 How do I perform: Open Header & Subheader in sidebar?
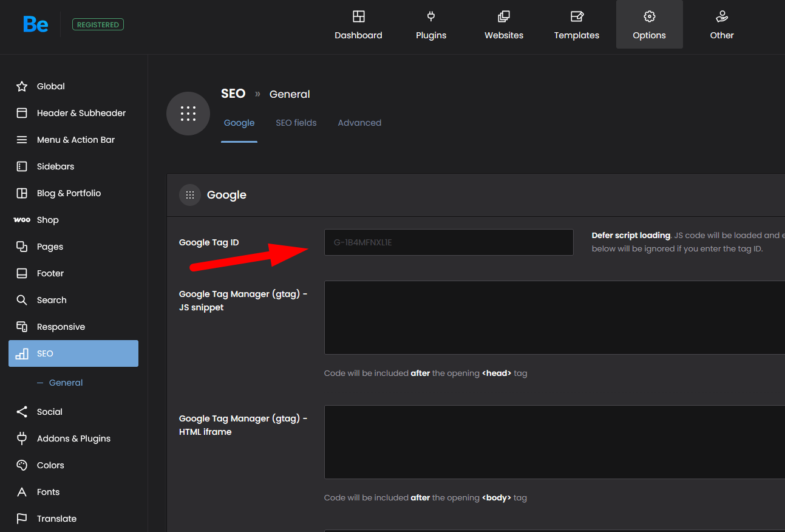(81, 113)
